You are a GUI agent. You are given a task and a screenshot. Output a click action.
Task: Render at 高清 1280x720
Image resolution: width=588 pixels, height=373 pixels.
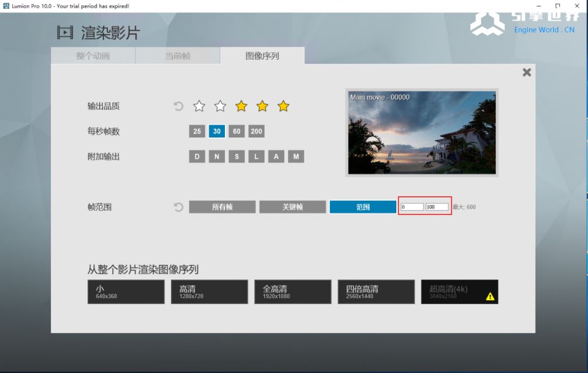coord(210,292)
